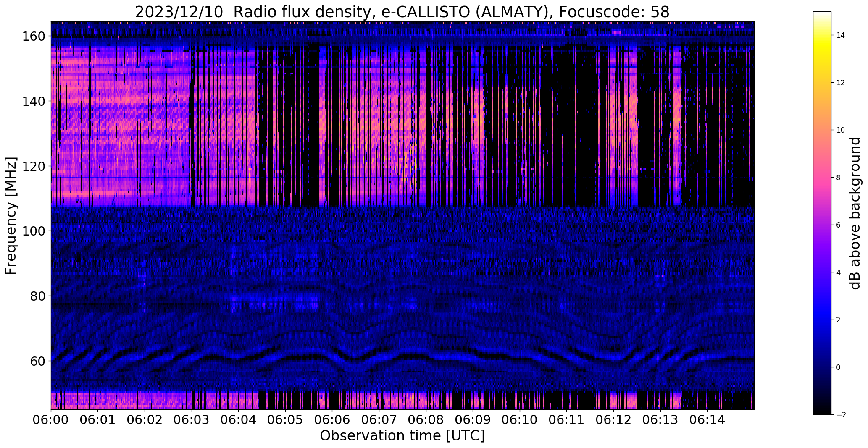Click the 06:12 time tick label

pyautogui.click(x=613, y=419)
